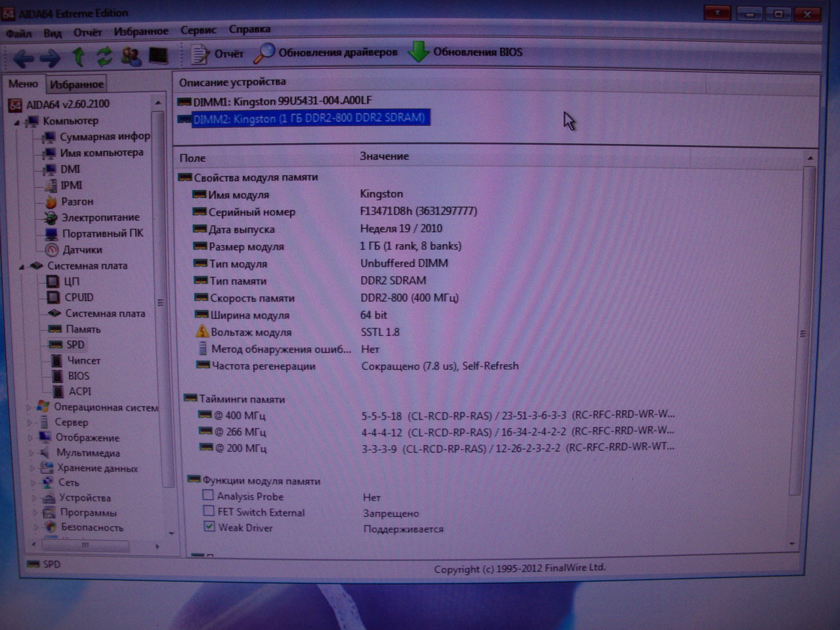Image resolution: width=840 pixels, height=630 pixels.
Task: Select the Вольтаж модуля warning row
Action: tap(298, 332)
